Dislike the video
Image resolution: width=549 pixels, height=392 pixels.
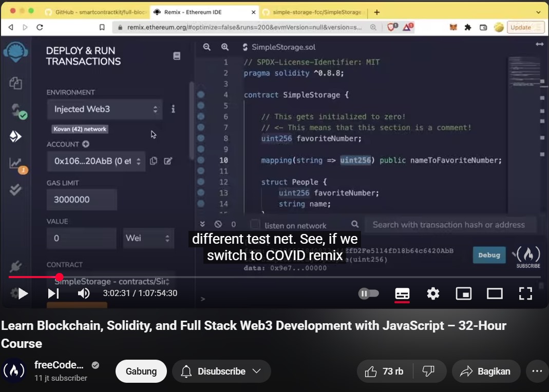click(x=428, y=371)
